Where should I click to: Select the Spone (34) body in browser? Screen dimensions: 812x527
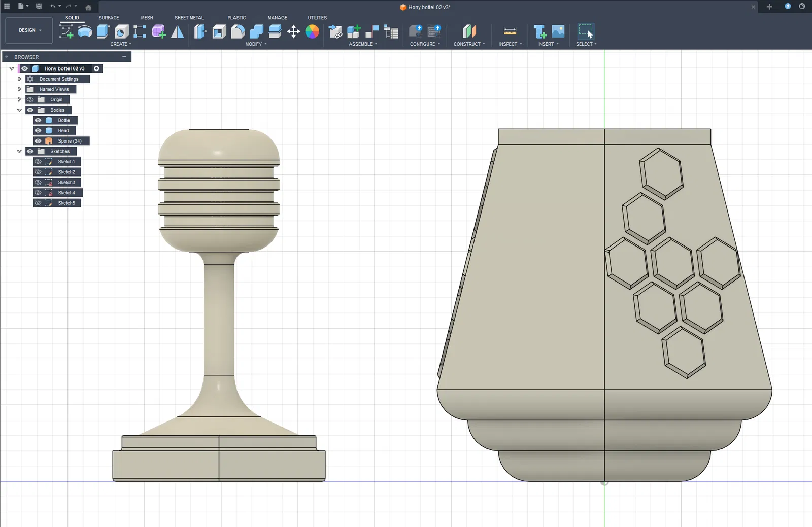70,141
